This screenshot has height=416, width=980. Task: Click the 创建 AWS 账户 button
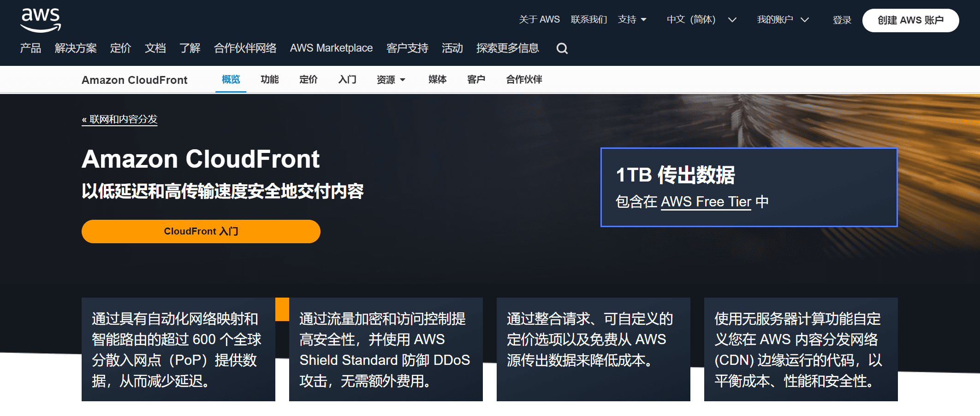910,20
